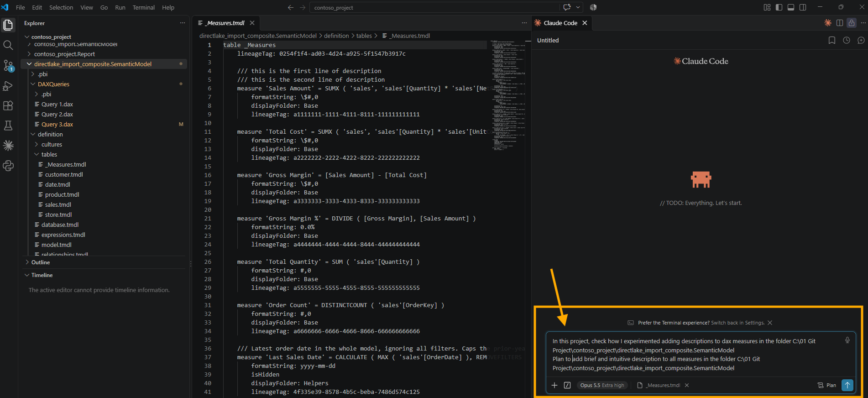The height and width of the screenshot is (398, 868).
Task: Open the Extensions view
Action: (x=8, y=105)
